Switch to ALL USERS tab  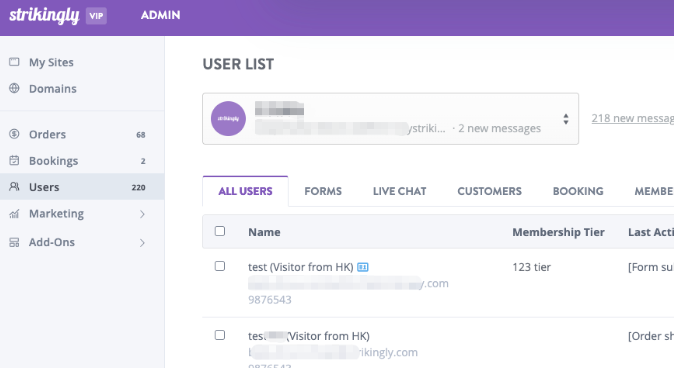point(245,191)
